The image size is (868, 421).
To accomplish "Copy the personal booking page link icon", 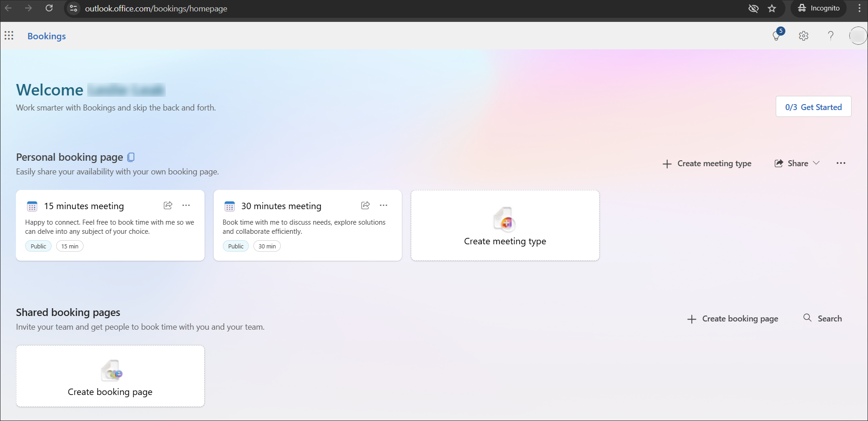I will (x=131, y=157).
